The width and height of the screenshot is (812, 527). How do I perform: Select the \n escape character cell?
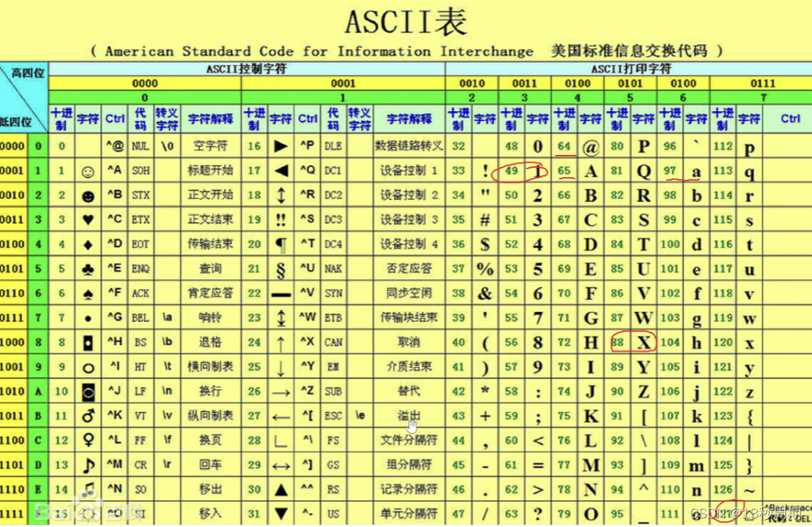[166, 391]
